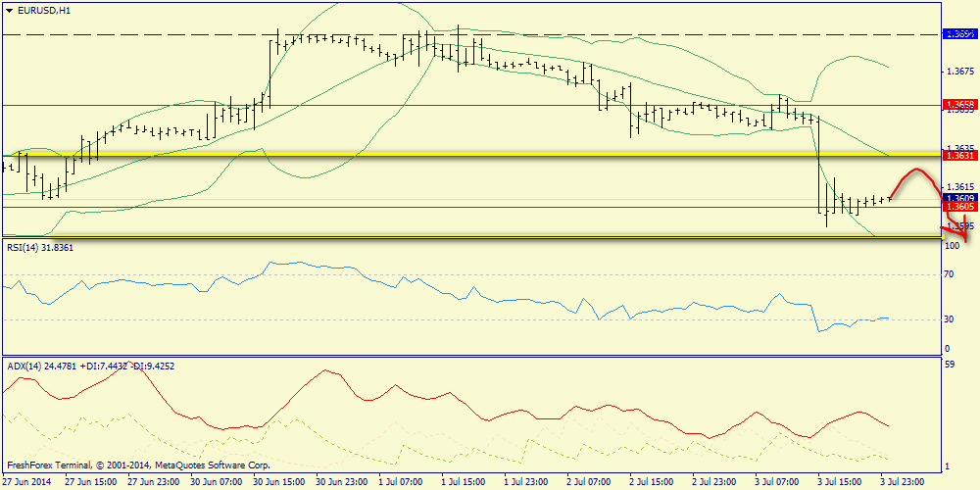Image resolution: width=980 pixels, height=490 pixels.
Task: Click the 30 Jun 15:00 time axis label
Action: pyautogui.click(x=278, y=482)
